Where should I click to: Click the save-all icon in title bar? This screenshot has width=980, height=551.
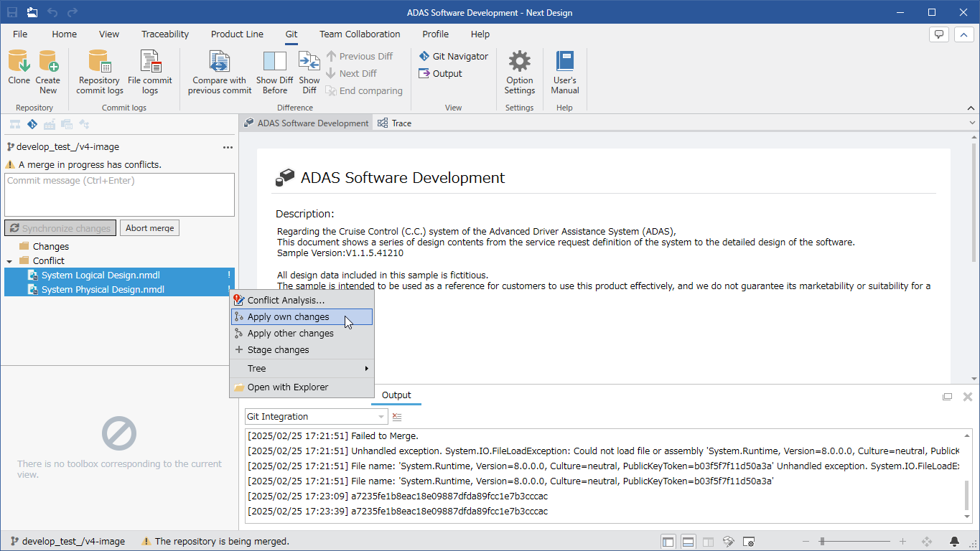click(x=32, y=12)
